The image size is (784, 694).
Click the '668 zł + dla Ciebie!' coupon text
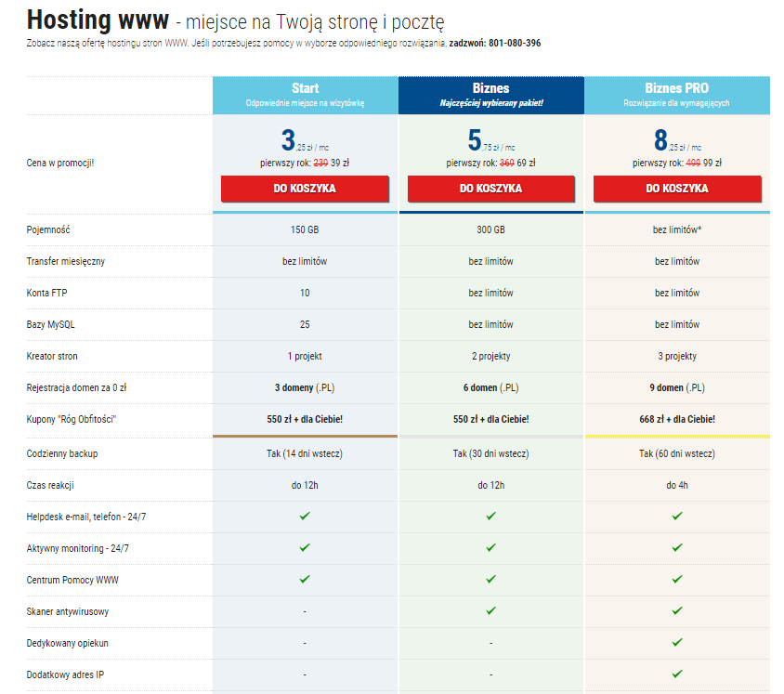pyautogui.click(x=677, y=420)
